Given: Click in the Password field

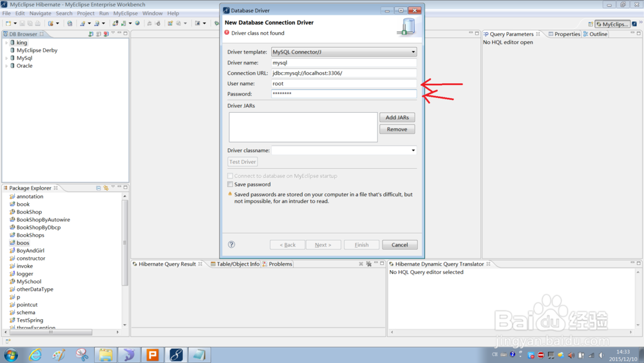Looking at the screenshot, I should click(x=344, y=93).
